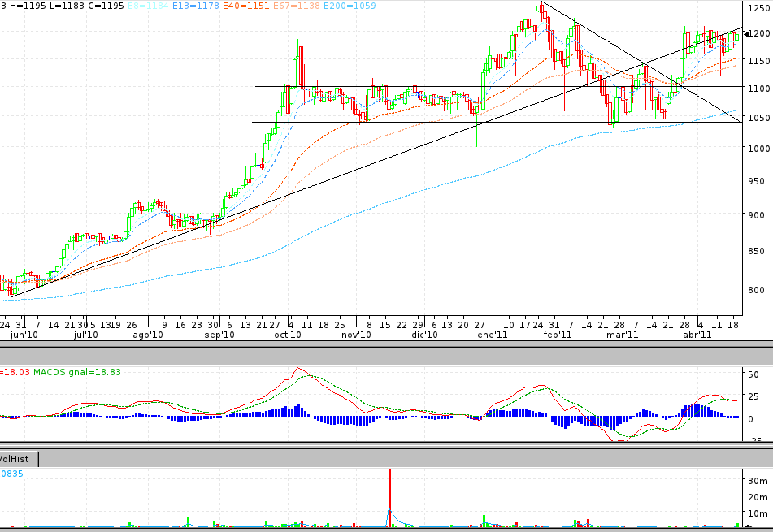Click the 1050 price axis label
773x532 pixels.
[x=758, y=118]
